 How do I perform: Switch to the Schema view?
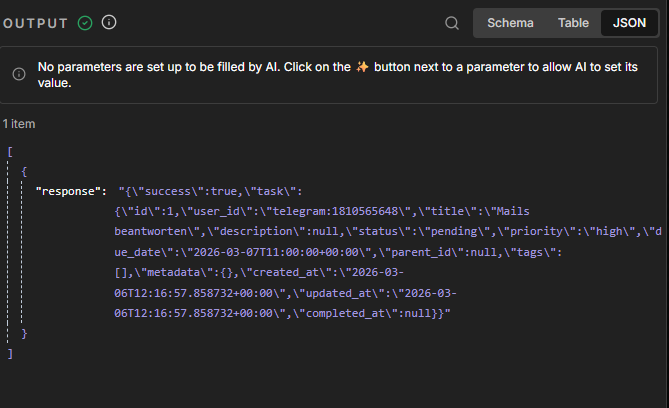click(510, 23)
